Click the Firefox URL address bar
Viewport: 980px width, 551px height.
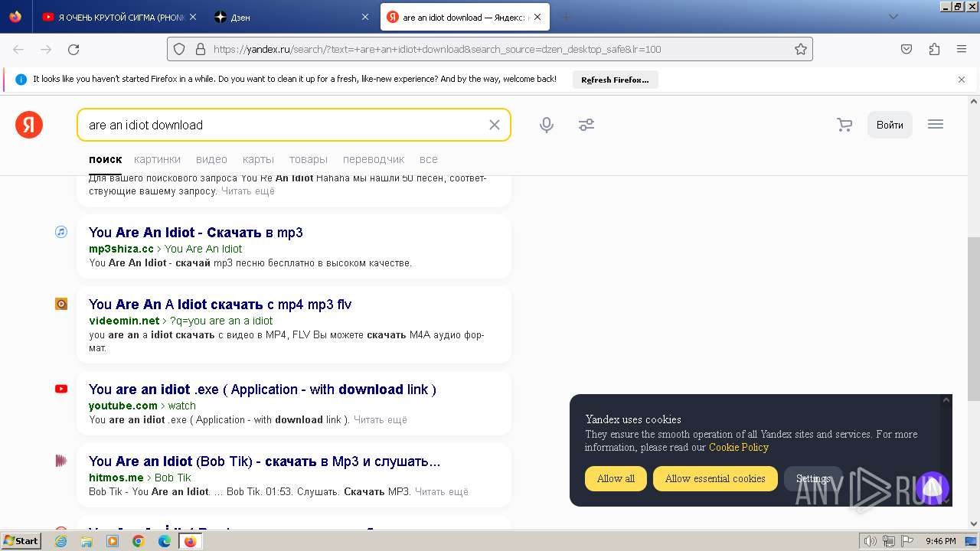(490, 49)
